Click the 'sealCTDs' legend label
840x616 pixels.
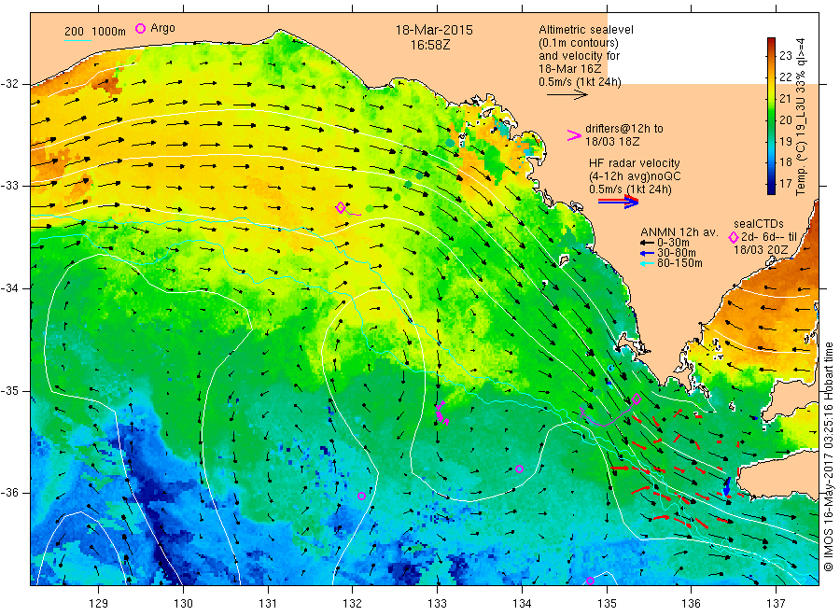(x=759, y=224)
